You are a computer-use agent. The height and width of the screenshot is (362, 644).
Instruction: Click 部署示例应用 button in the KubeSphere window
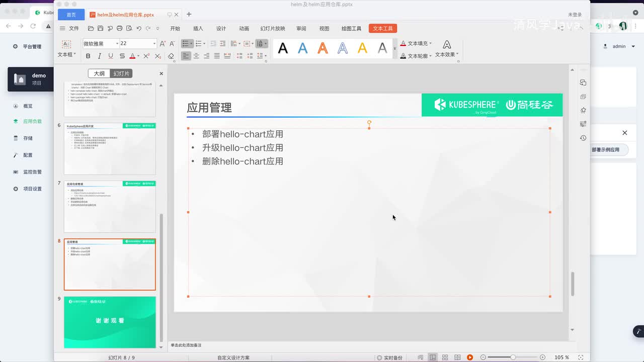tap(605, 150)
